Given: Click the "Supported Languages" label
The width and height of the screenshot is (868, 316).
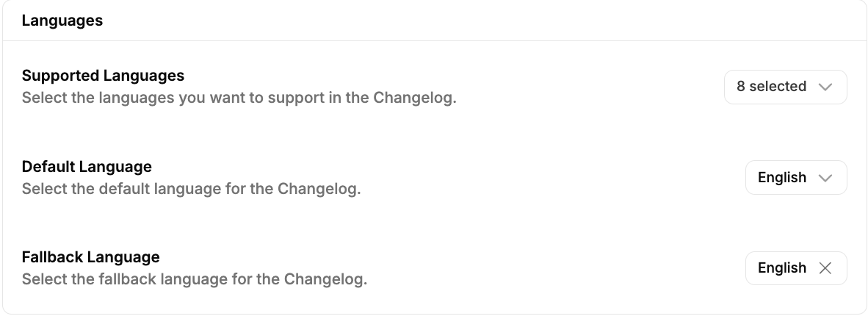Looking at the screenshot, I should (x=103, y=76).
